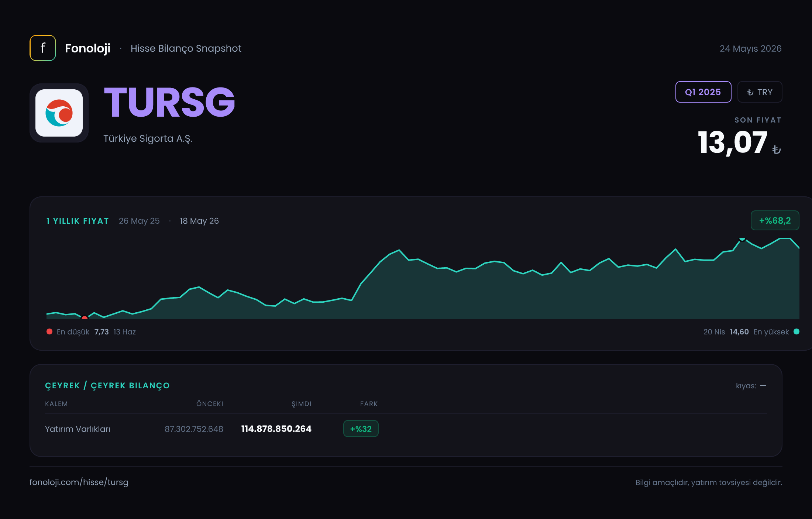Click the 'SON FIYAT' label
Image resolution: width=812 pixels, height=519 pixels.
[758, 120]
